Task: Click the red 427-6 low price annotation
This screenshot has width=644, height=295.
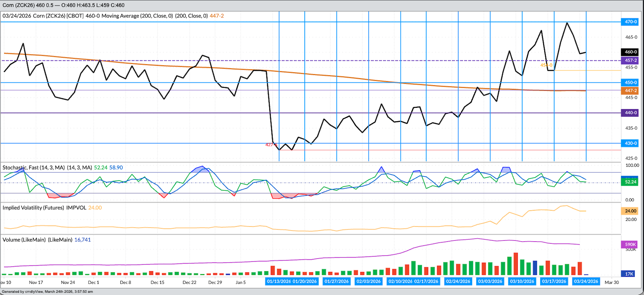Action: [271, 145]
